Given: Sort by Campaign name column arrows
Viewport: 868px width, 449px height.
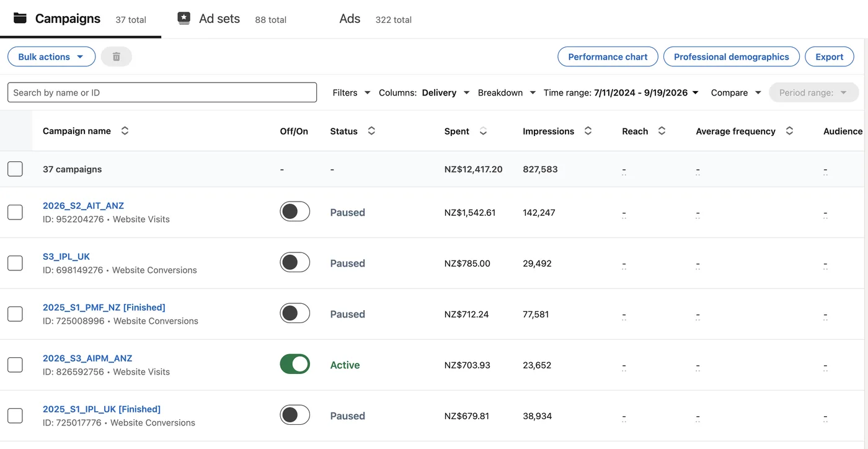Looking at the screenshot, I should 125,131.
